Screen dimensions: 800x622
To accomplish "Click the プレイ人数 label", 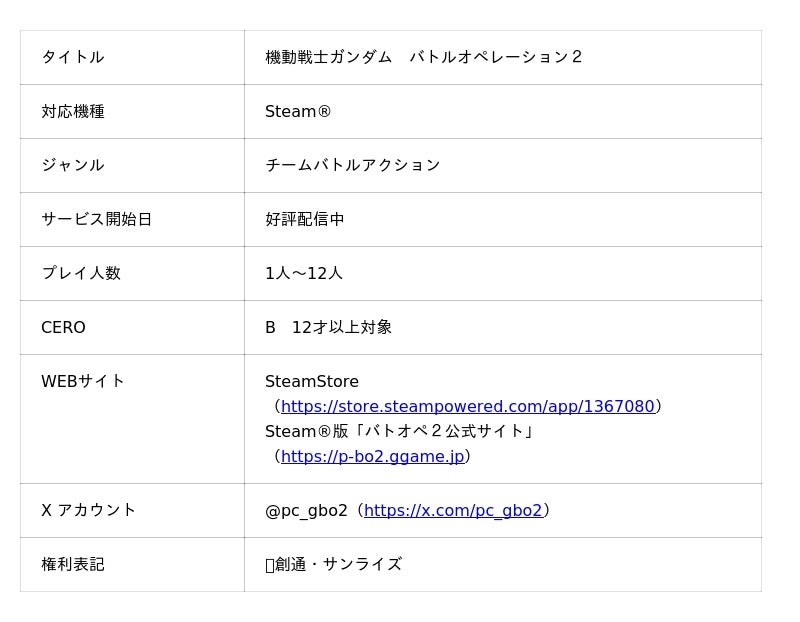I will point(81,273).
